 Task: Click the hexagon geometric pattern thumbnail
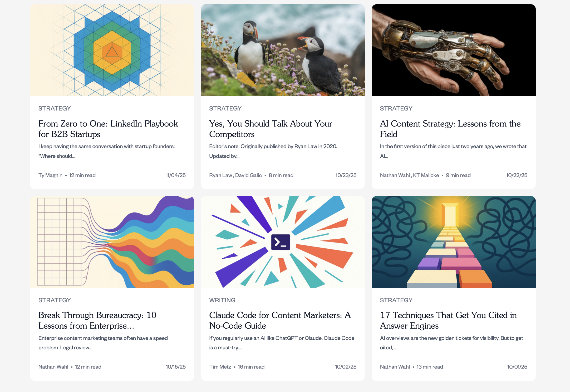click(x=112, y=50)
